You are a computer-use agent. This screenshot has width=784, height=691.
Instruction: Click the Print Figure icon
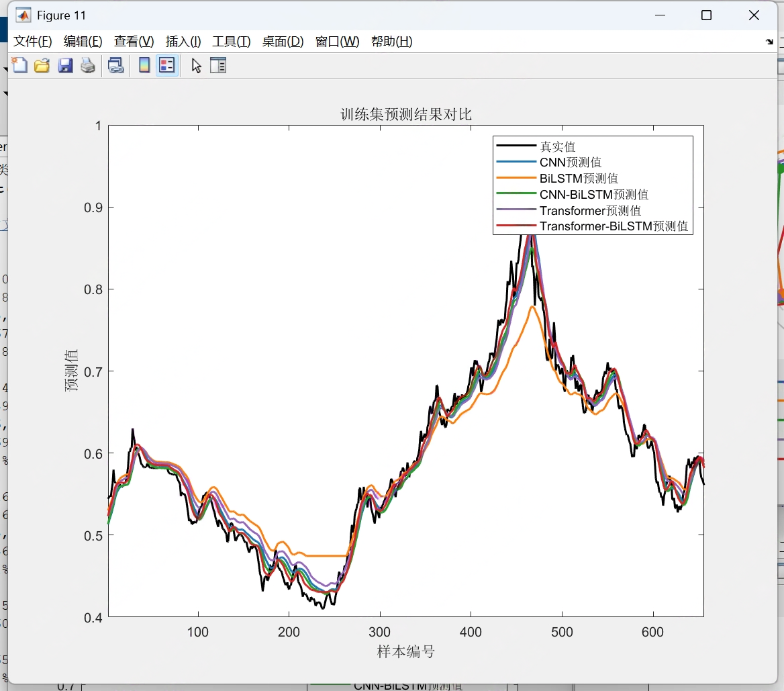(88, 66)
